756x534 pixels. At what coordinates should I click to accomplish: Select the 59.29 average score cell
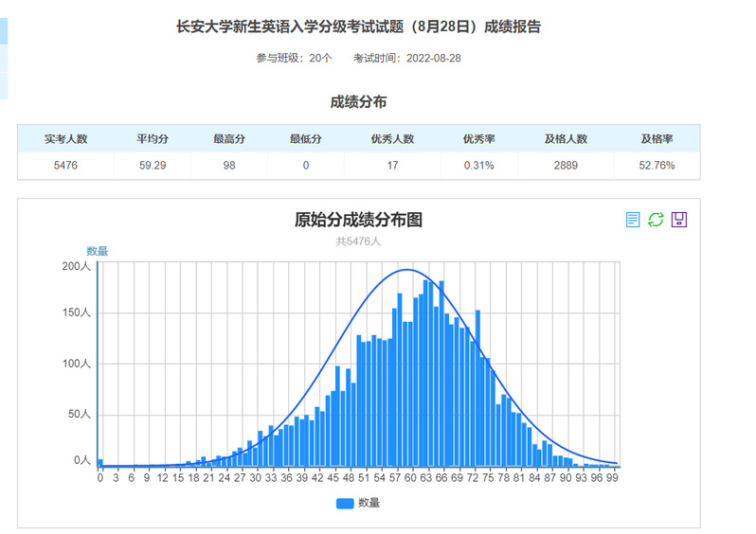tap(152, 166)
